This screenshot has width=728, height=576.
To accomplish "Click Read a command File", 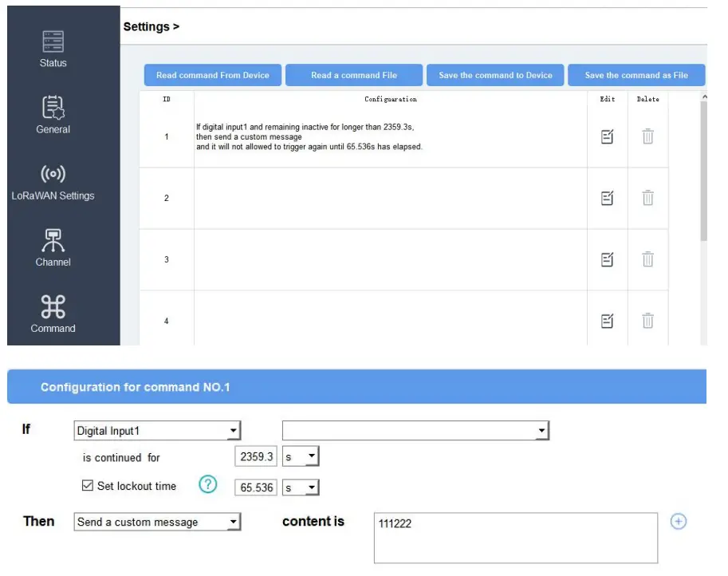I will pyautogui.click(x=353, y=74).
